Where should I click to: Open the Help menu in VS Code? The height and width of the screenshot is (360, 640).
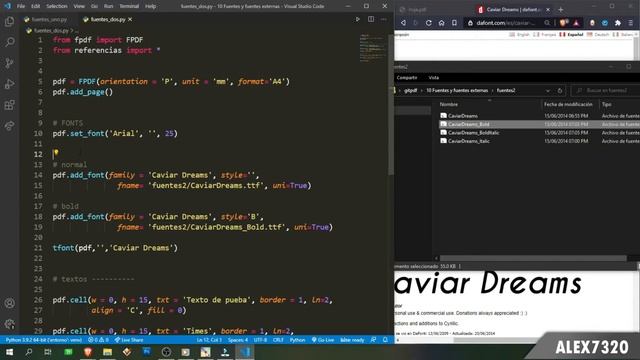pos(151,6)
